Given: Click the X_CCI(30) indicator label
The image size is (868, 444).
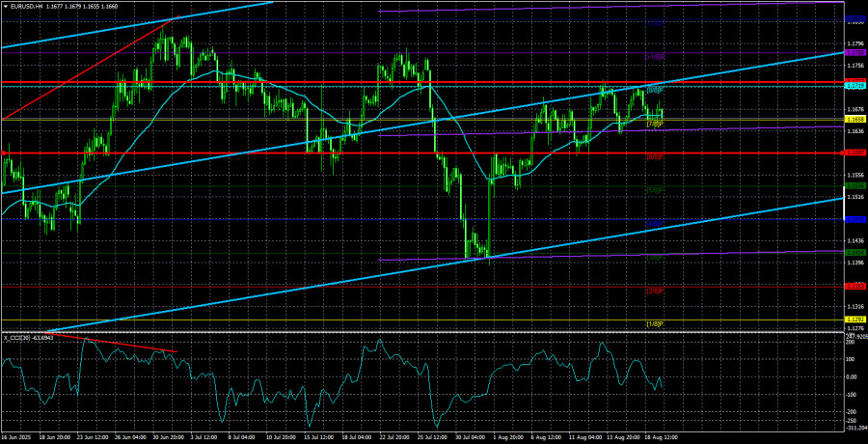Looking at the screenshot, I should (15, 337).
